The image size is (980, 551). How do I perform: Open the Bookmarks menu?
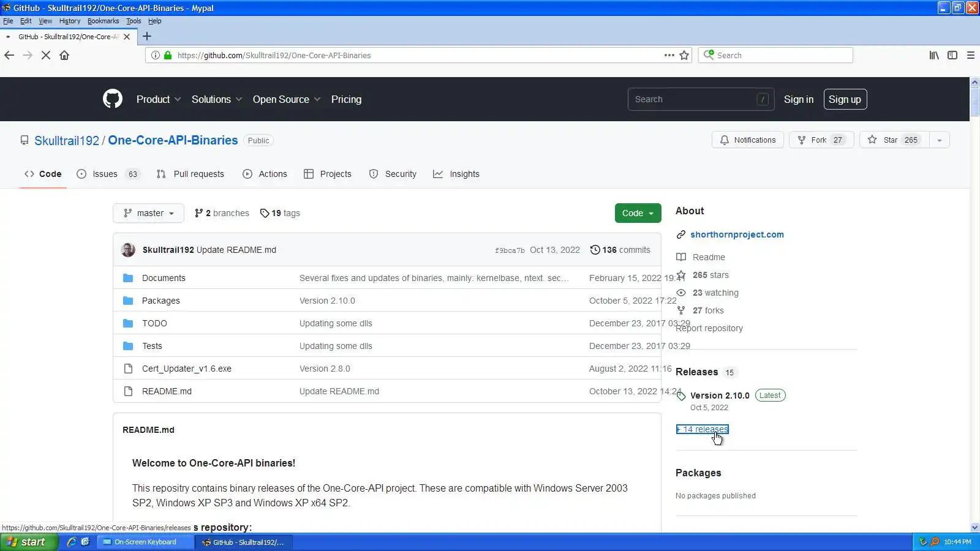[x=104, y=21]
